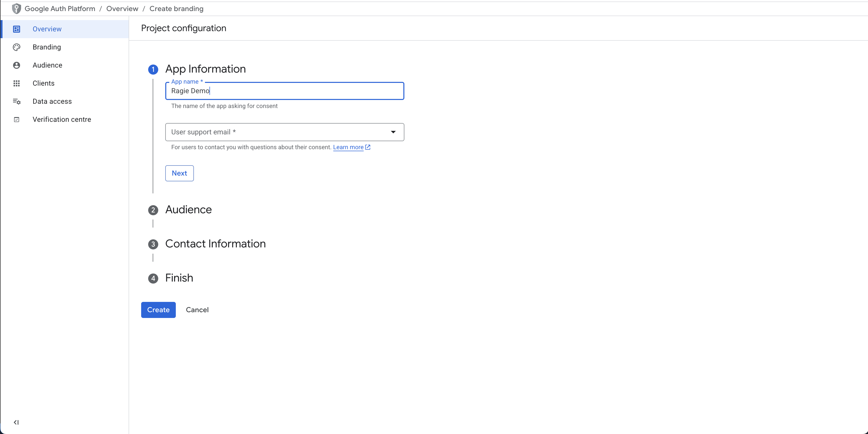This screenshot has width=868, height=434.
Task: Open the Data access sidebar item
Action: [65, 101]
